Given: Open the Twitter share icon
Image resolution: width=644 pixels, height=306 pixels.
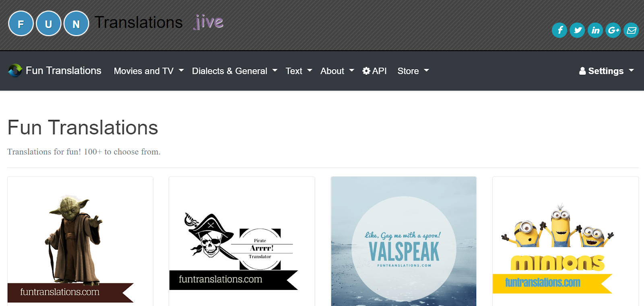Looking at the screenshot, I should click(x=578, y=30).
